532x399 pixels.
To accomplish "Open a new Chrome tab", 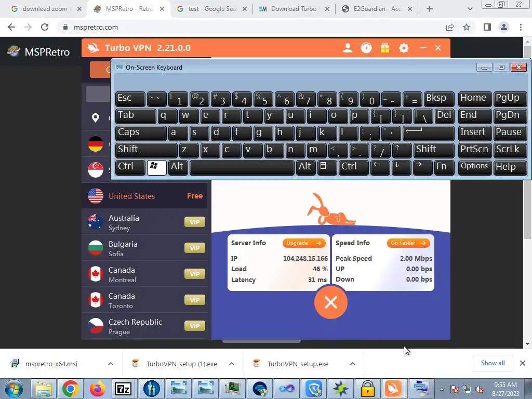I will pyautogui.click(x=430, y=9).
